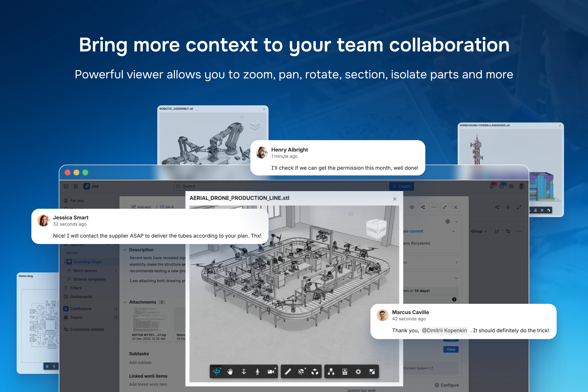588x392 pixels.
Task: Open the Section analysis tool
Action: [x=301, y=372]
